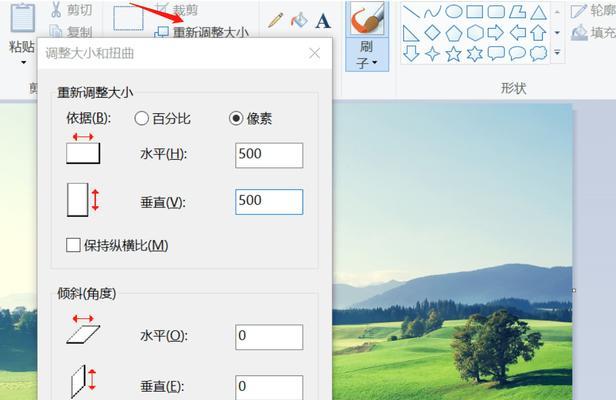Screen dimensions: 616x400
Task: Expand the full shapes gallery
Action: tap(557, 52)
